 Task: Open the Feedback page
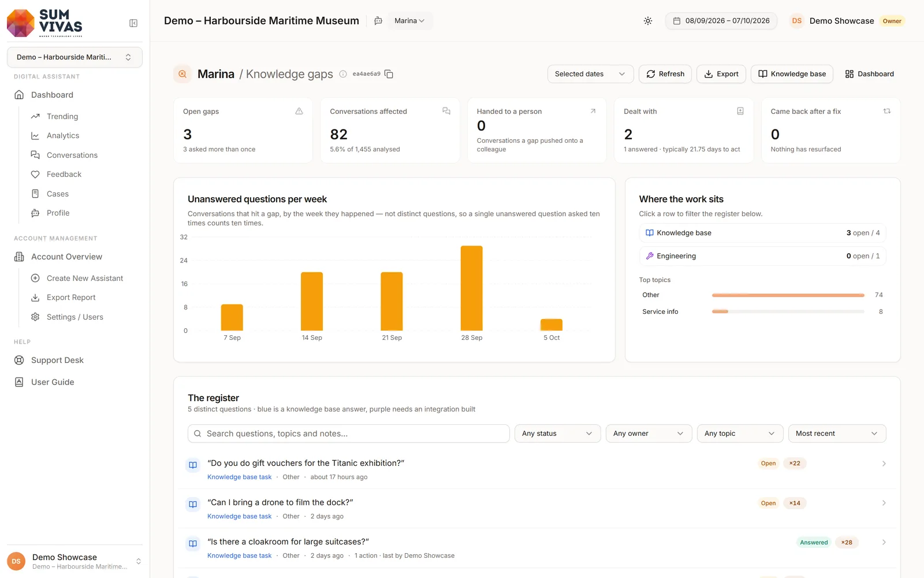pos(64,175)
